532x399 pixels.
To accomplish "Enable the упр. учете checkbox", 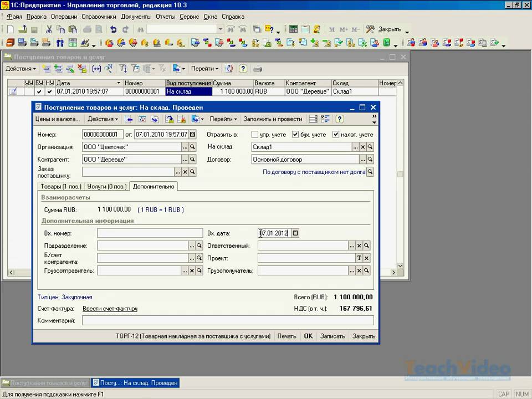I will pyautogui.click(x=255, y=135).
